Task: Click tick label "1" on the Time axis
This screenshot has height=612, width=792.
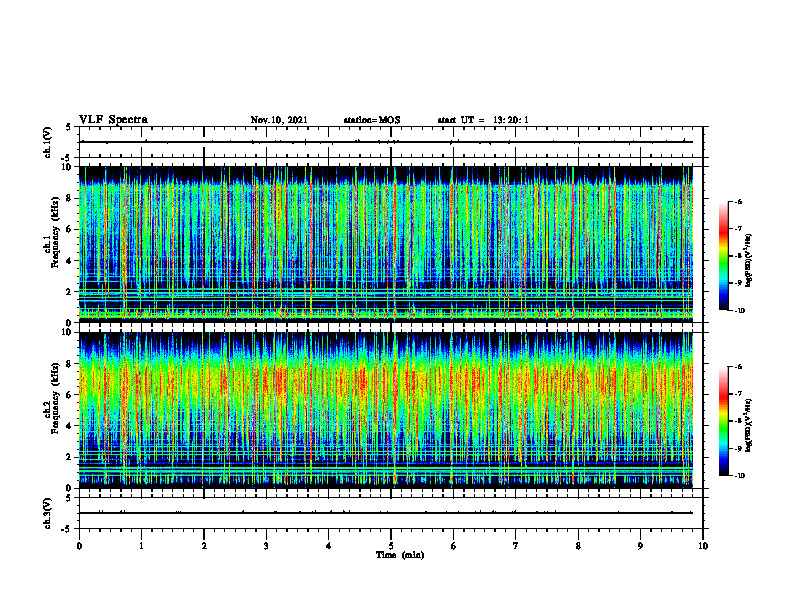Action: (x=141, y=546)
